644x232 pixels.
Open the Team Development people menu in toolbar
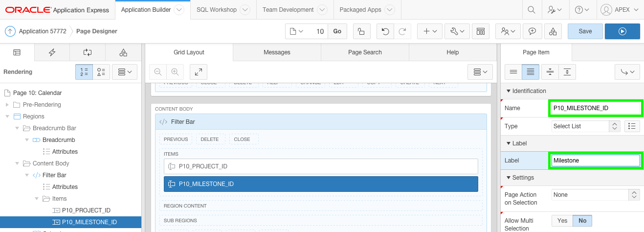click(508, 31)
